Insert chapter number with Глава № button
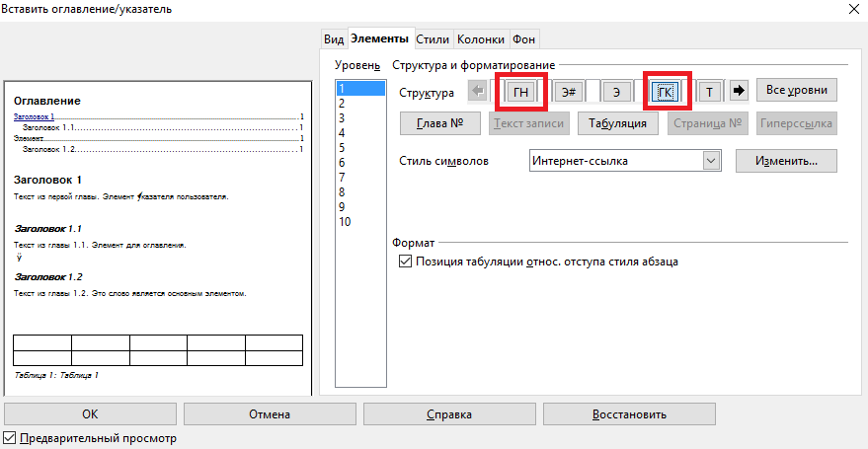Screen dimensions: 868x449 (x=439, y=123)
